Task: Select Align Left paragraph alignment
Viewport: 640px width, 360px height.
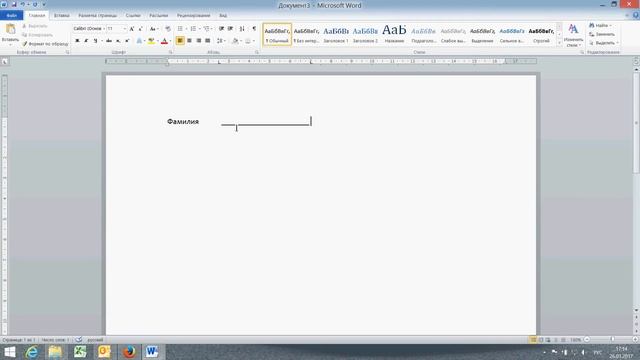Action: (180, 41)
